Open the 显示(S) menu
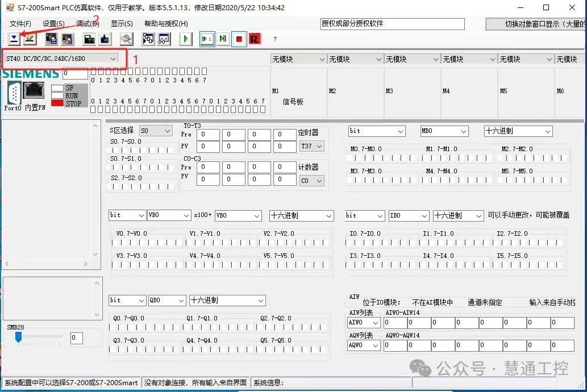Viewport: 587px width, 392px height. click(122, 23)
